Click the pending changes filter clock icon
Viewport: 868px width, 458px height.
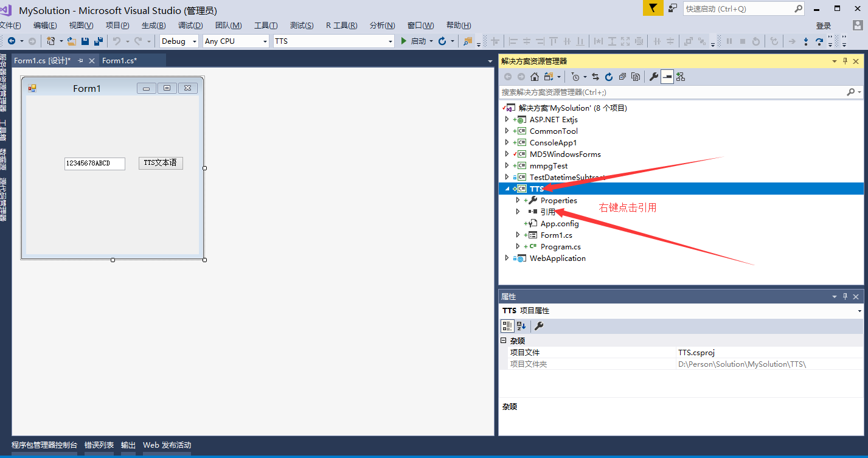[x=575, y=77]
